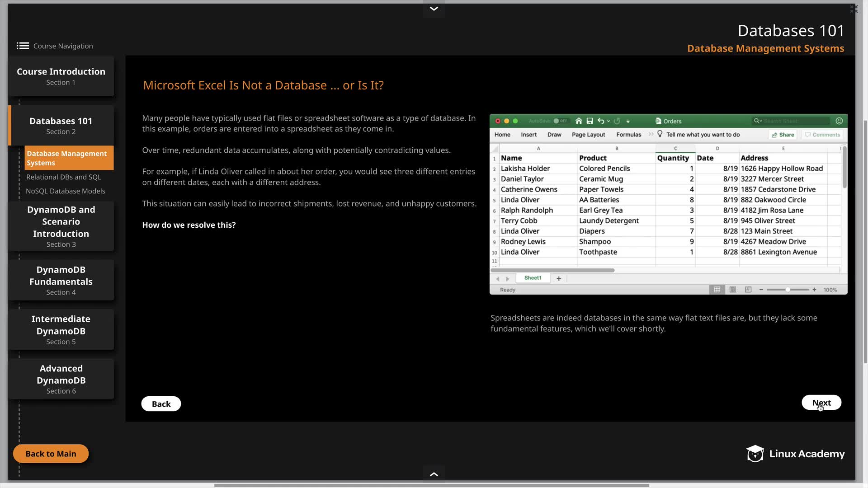Screen dimensions: 868x488
Task: Click the smiley feedback icon in Excel
Action: (839, 121)
